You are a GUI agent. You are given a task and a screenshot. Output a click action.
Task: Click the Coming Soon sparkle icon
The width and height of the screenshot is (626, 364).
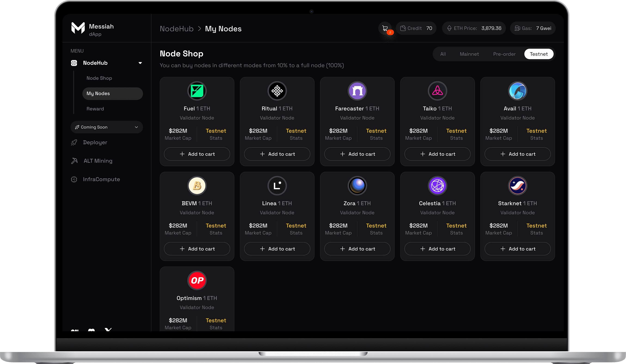pos(77,127)
